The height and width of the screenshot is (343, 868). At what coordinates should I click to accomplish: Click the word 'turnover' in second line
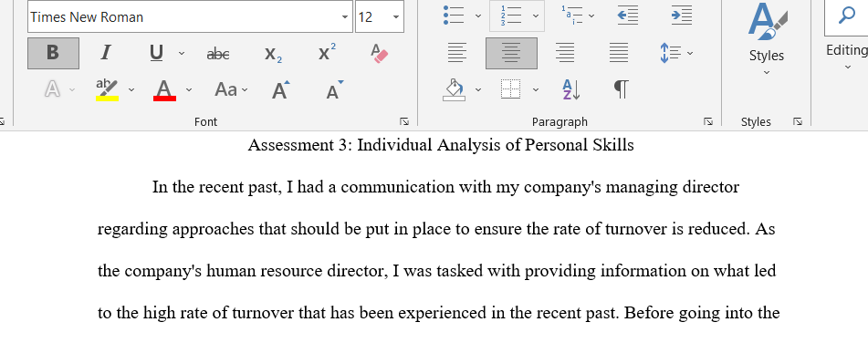[x=636, y=230]
